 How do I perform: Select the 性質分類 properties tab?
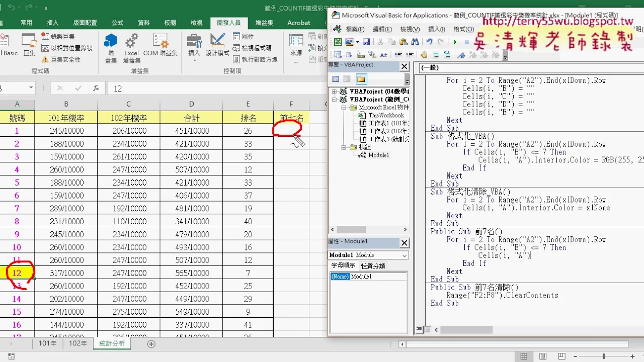373,266
